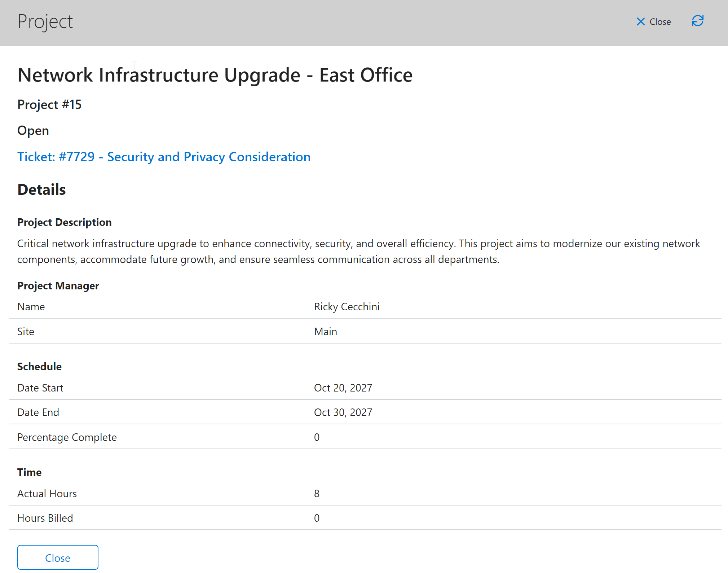This screenshot has height=573, width=728.
Task: Click the refresh icon in the header
Action: click(x=697, y=21)
